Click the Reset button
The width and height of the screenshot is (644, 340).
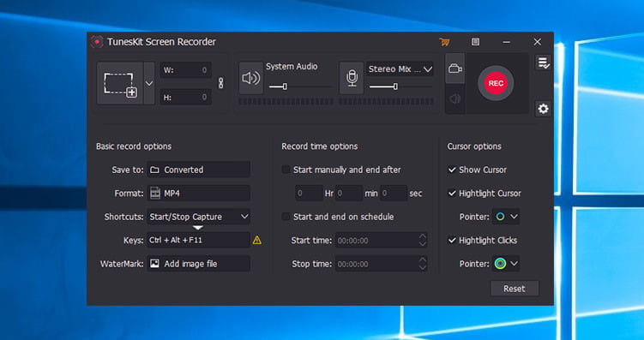(515, 289)
